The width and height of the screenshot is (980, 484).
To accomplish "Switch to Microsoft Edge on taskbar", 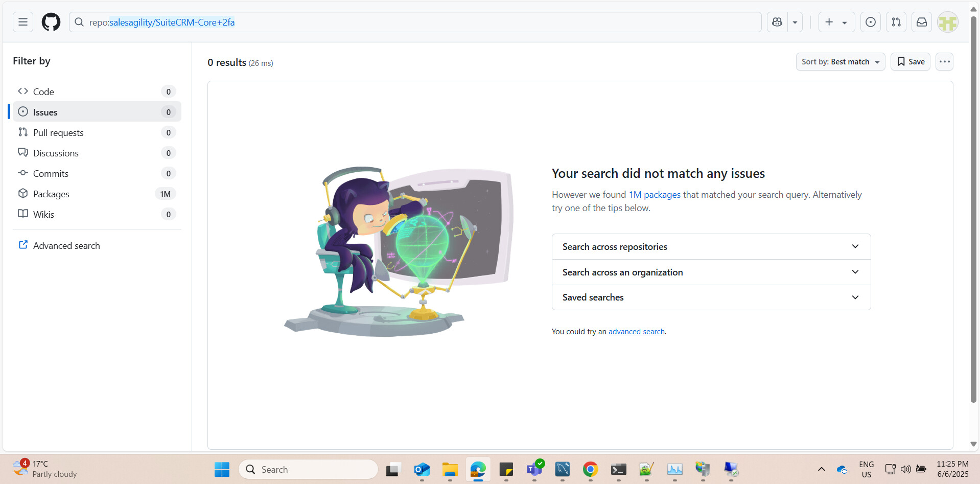I will [478, 469].
